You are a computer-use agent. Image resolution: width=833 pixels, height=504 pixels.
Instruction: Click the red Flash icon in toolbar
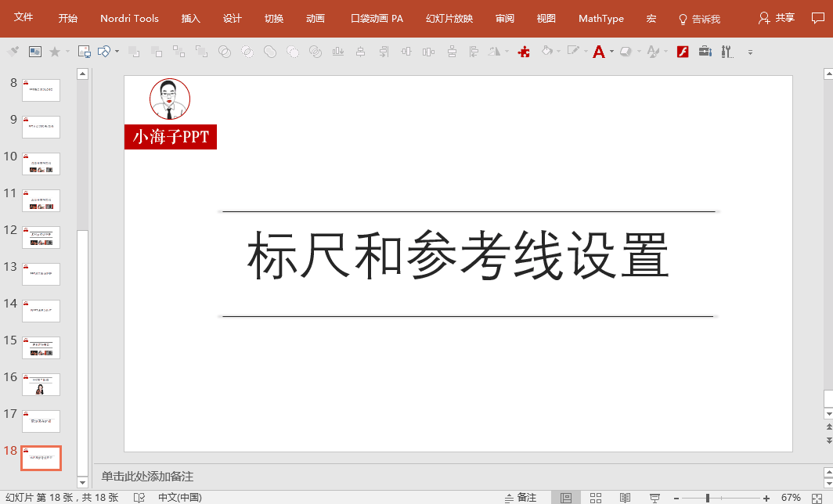click(x=683, y=52)
